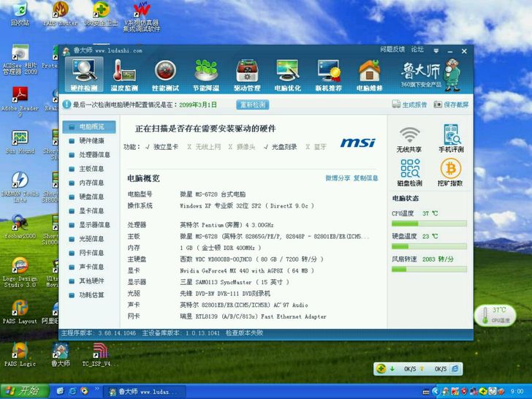Select 主板信息 in the sidebar
This screenshot has height=399, width=532.
(89, 169)
